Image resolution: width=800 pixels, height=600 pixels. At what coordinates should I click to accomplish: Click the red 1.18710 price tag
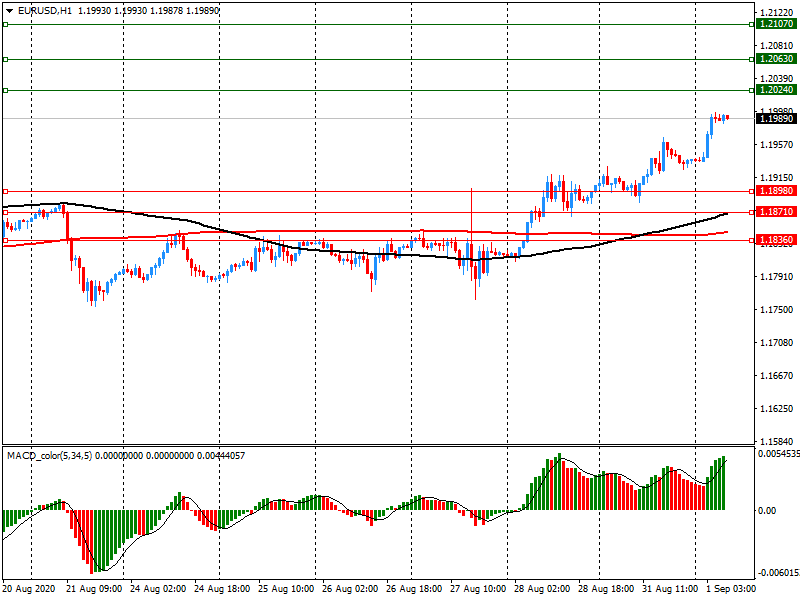(x=776, y=212)
